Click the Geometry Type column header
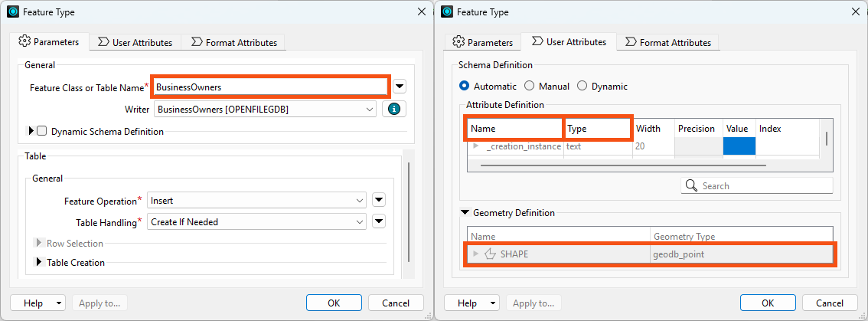The width and height of the screenshot is (868, 321). (742, 237)
